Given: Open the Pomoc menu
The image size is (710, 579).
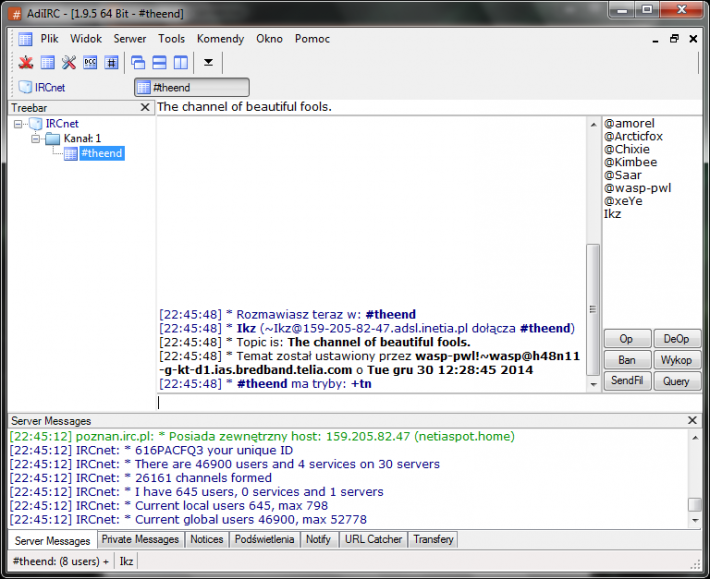Looking at the screenshot, I should pos(312,39).
